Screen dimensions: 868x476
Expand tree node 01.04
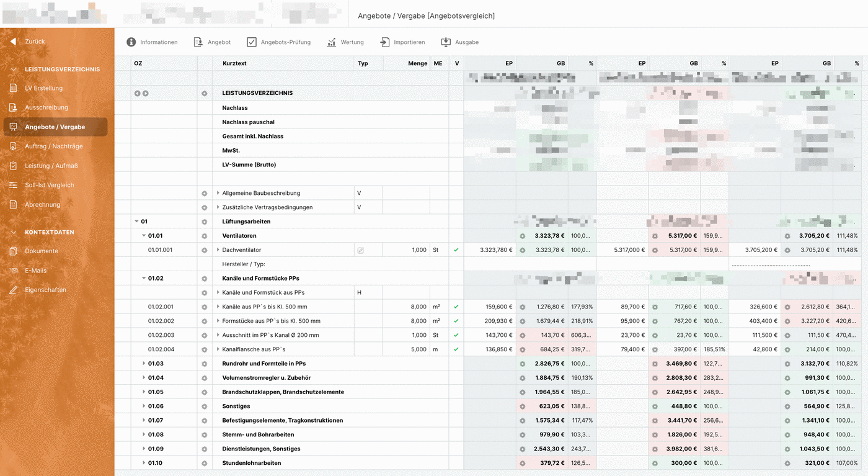tap(144, 378)
